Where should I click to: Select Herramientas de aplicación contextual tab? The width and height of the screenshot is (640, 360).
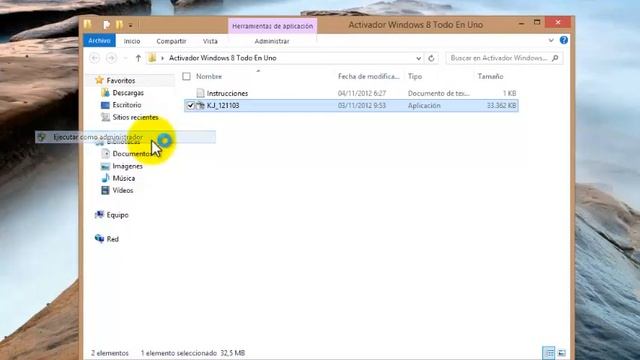point(272,26)
